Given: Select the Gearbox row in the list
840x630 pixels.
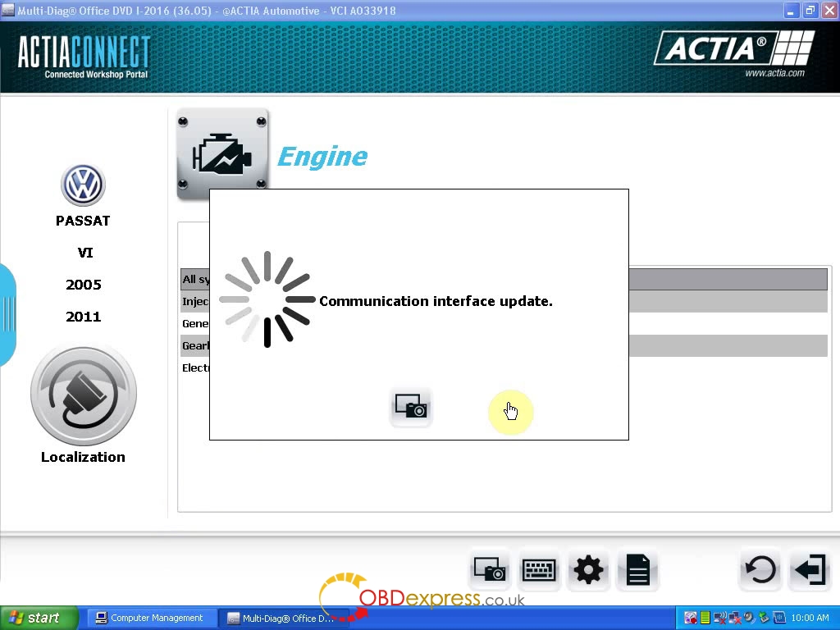Looking at the screenshot, I should point(194,345).
